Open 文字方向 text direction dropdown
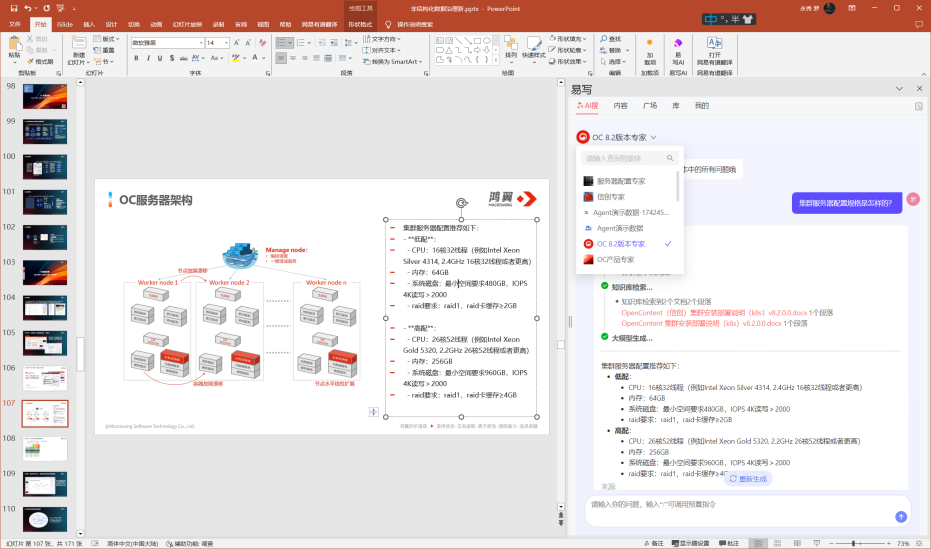Image resolution: width=931 pixels, height=549 pixels. pyautogui.click(x=382, y=39)
